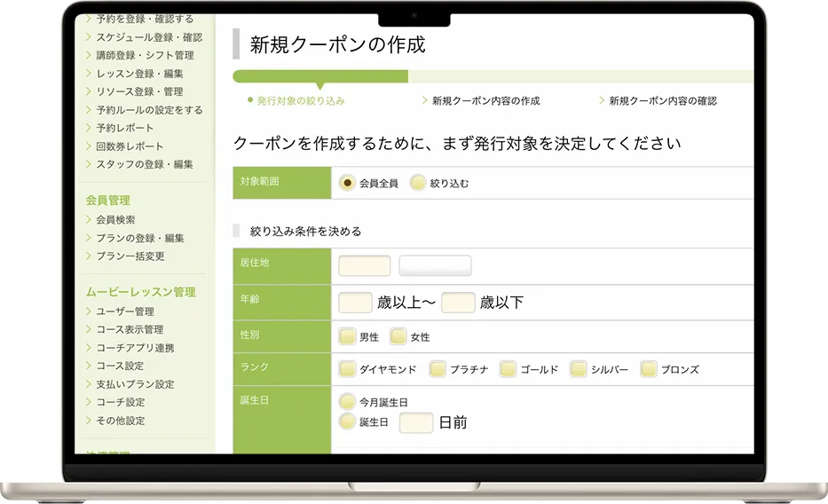Viewport: 828px width, 504px height.
Task: Enable the ゴールド rank checkbox
Action: tap(508, 369)
